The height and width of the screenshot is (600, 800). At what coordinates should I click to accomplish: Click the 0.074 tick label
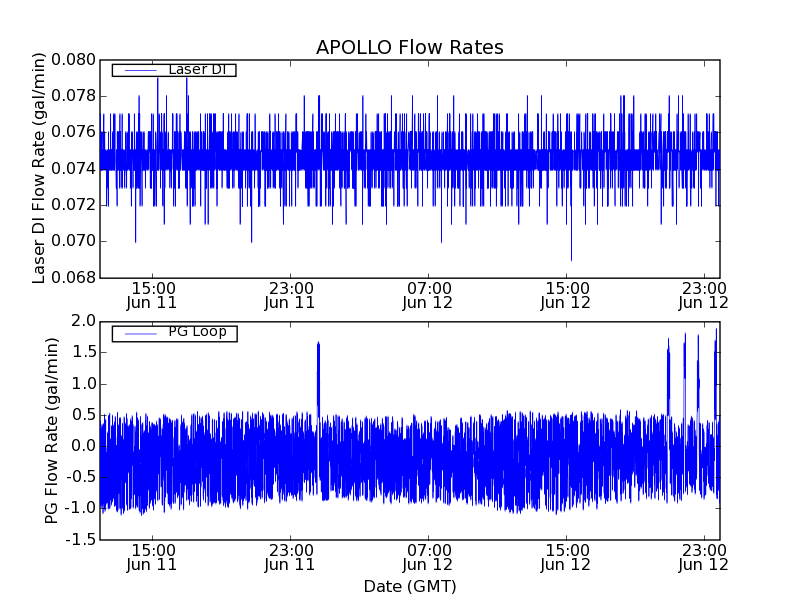[73, 168]
